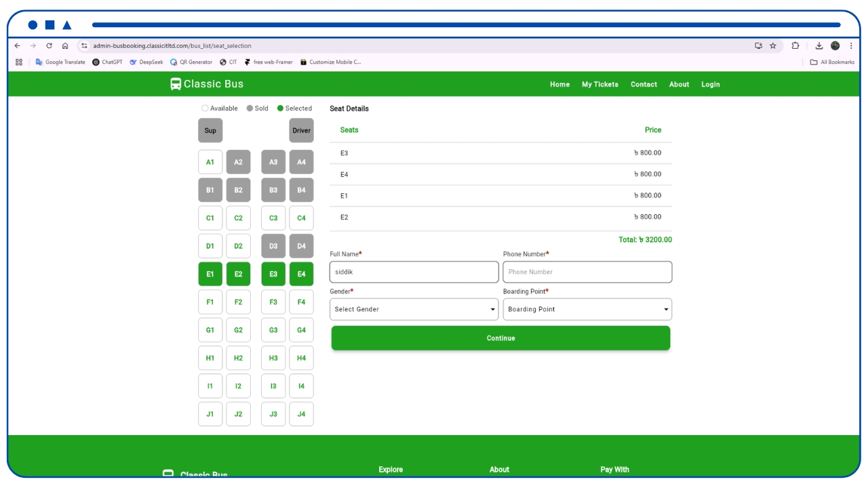Deselect selected seat E1
Screen dimensions: 868x488
[x=210, y=274]
